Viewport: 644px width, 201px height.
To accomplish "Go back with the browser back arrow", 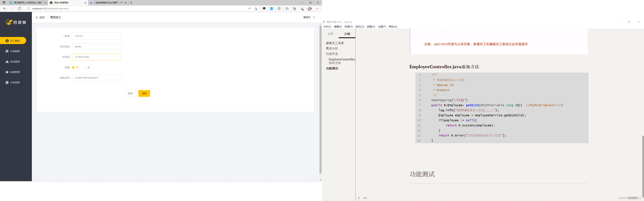I will 5,9.
